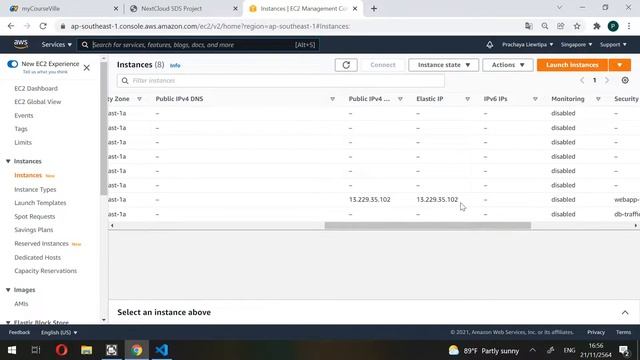640x360 pixels.
Task: Open File Explorer from taskbar
Action: [87, 350]
